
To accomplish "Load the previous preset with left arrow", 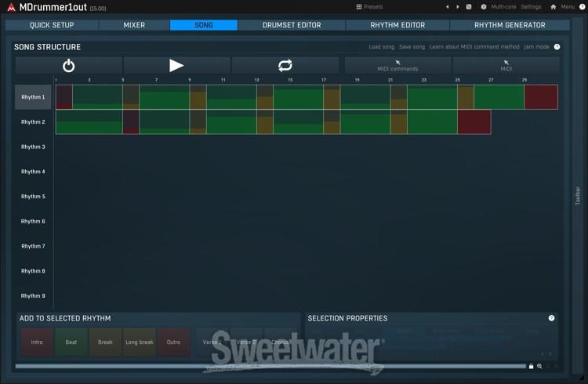I will coord(447,7).
